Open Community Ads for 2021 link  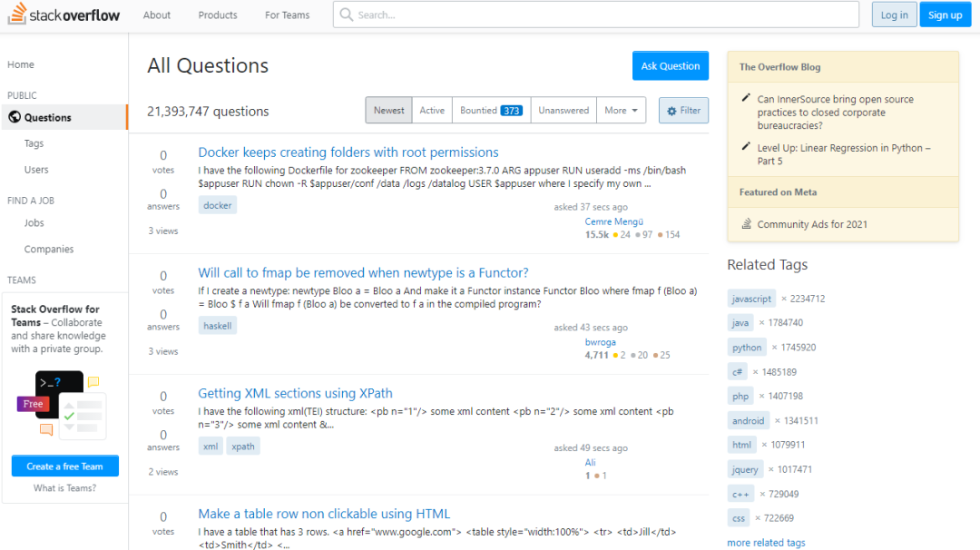tap(812, 224)
